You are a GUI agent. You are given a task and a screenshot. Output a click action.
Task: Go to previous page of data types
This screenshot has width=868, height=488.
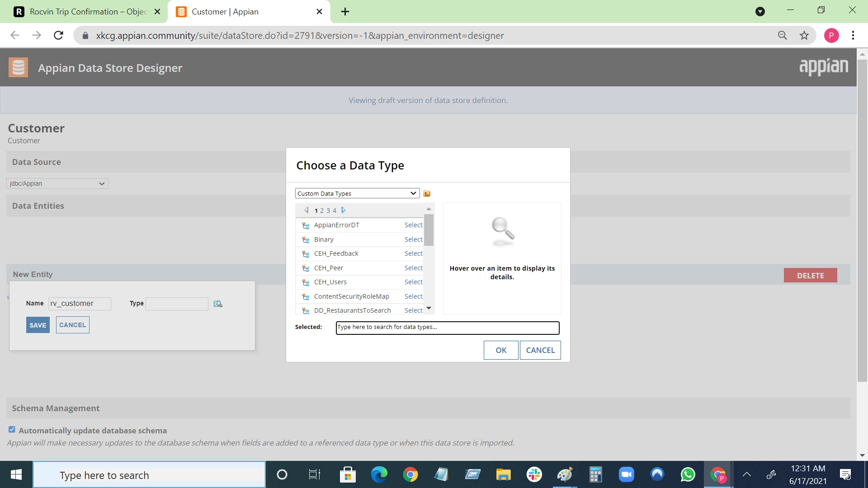click(x=306, y=210)
